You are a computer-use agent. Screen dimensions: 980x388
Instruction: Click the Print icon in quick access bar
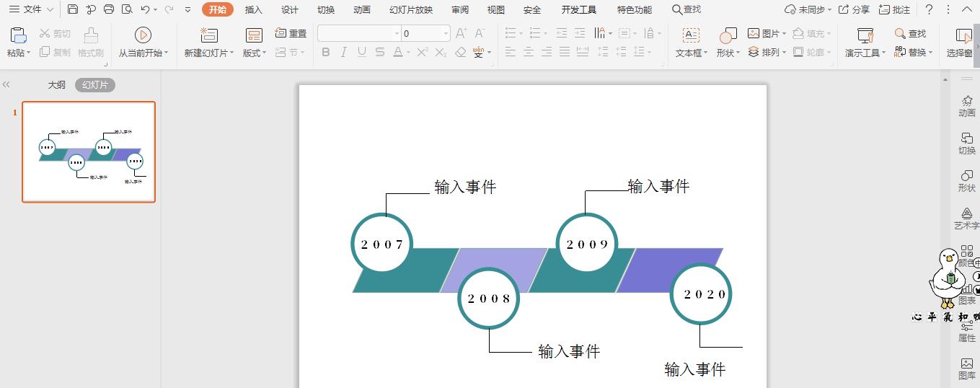109,9
